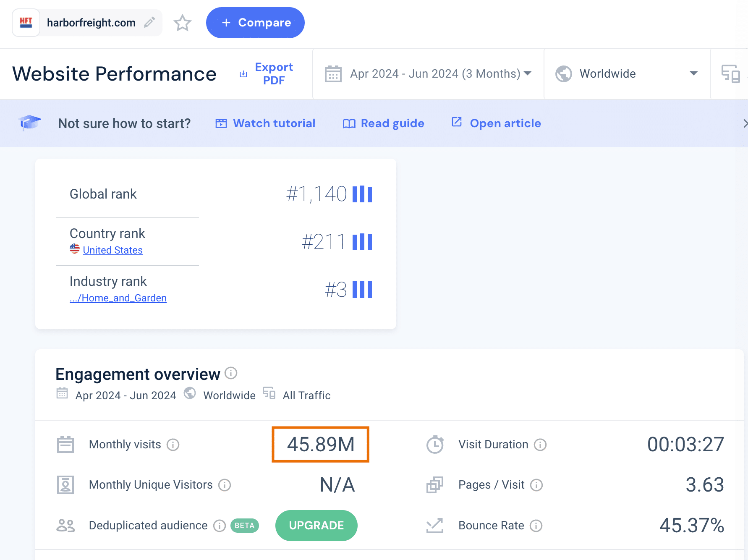Image resolution: width=748 pixels, height=560 pixels.
Task: Click the All Traffic label
Action: click(307, 395)
